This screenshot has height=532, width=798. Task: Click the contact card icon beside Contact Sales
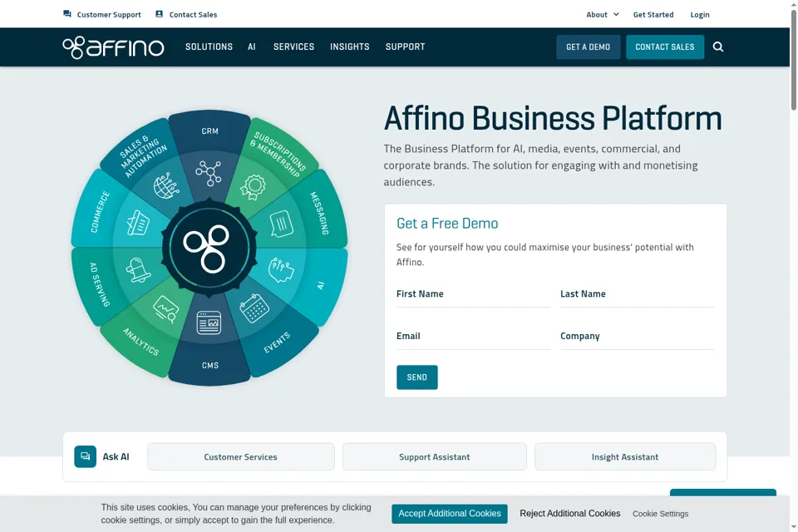click(x=160, y=14)
